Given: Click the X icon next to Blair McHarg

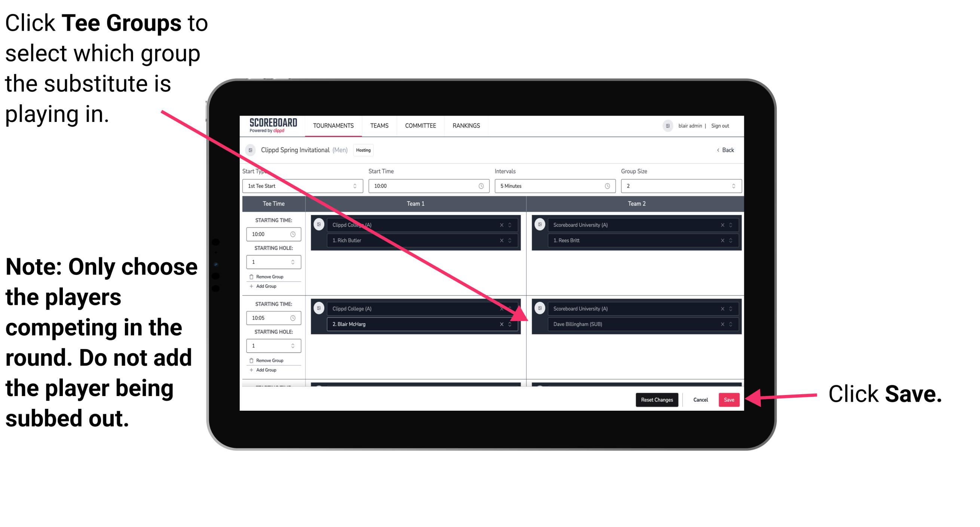Looking at the screenshot, I should tap(500, 324).
